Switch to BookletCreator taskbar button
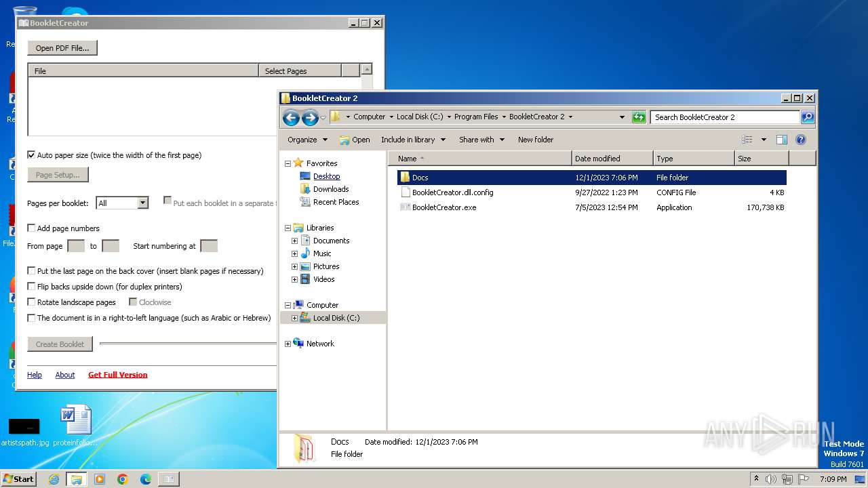The width and height of the screenshot is (868, 488). [x=169, y=479]
